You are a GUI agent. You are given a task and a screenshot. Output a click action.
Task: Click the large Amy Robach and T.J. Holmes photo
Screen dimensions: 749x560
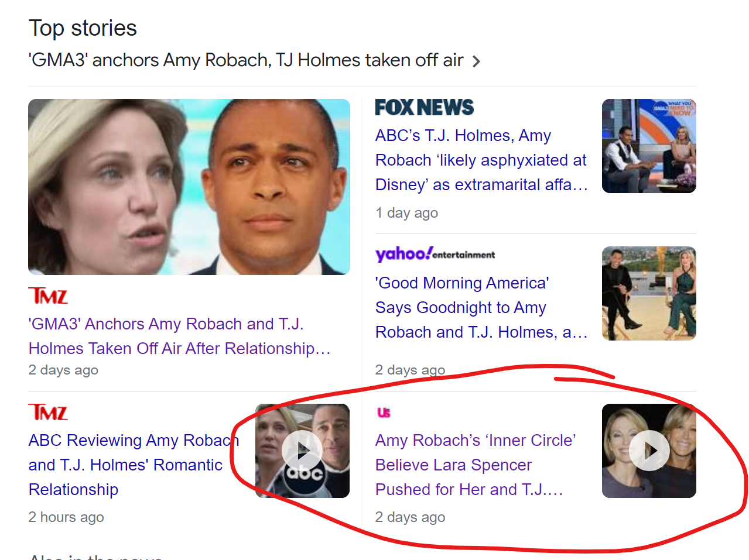189,187
